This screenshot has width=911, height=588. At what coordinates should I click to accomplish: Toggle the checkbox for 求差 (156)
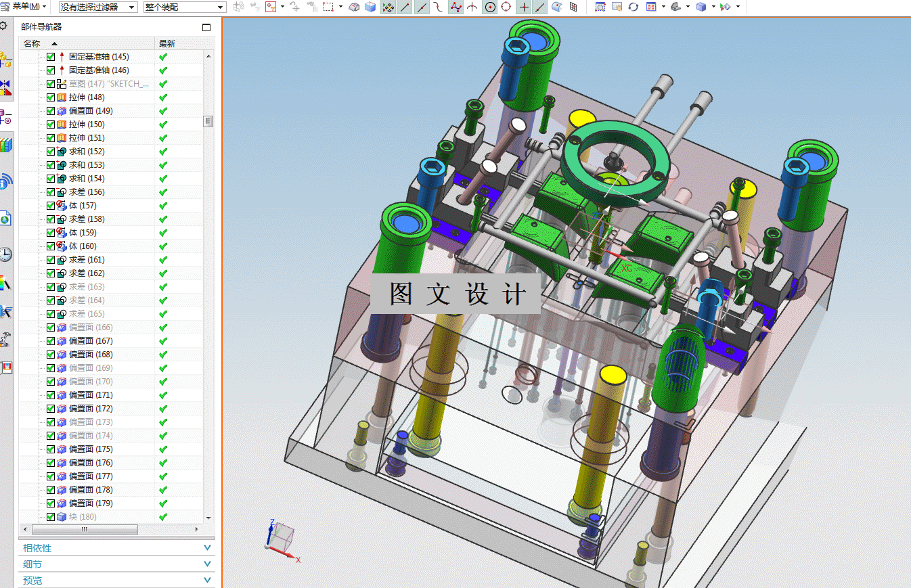point(51,192)
